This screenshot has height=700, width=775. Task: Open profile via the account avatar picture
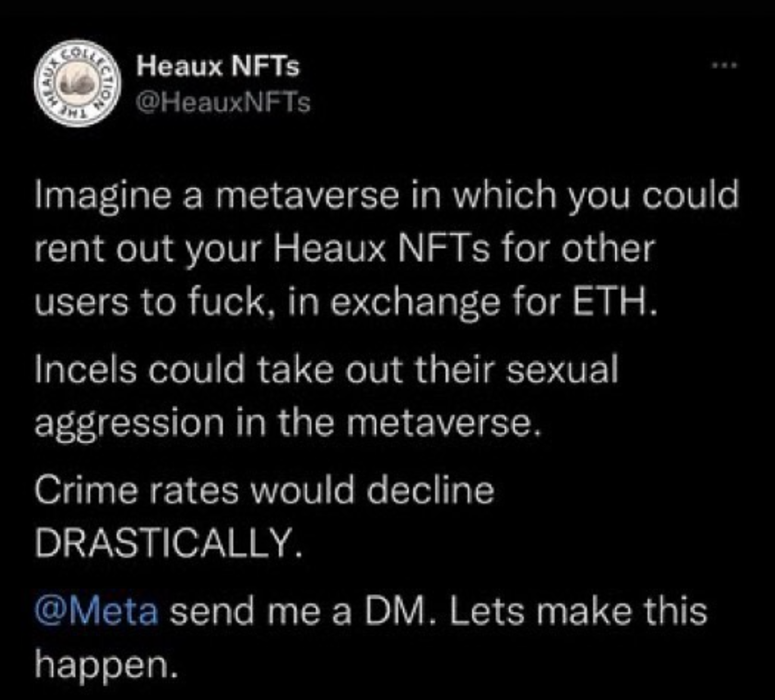point(78,82)
